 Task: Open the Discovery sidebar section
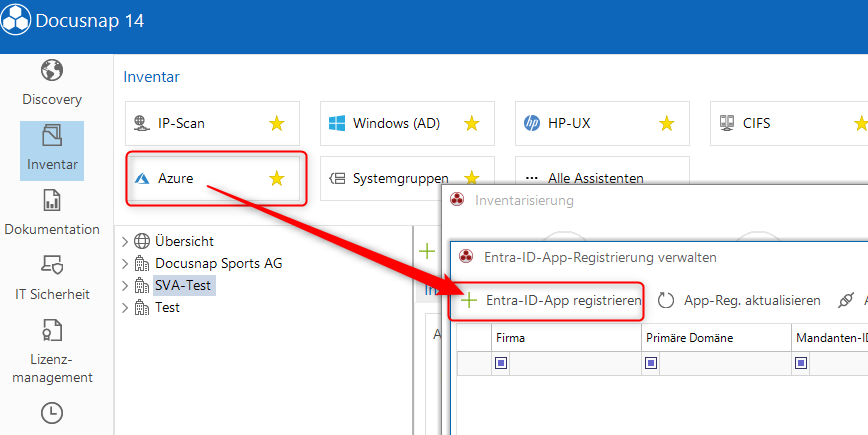[51, 82]
